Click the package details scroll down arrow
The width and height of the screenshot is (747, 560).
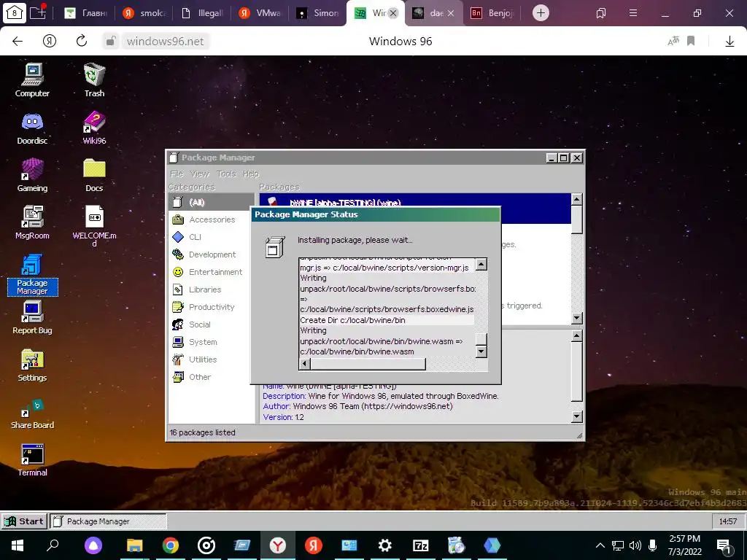click(576, 416)
